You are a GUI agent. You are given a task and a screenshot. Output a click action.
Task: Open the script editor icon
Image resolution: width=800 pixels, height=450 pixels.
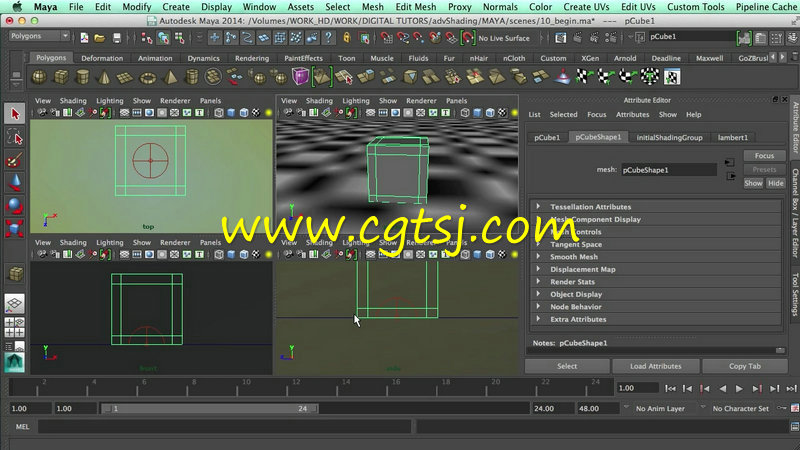point(794,427)
